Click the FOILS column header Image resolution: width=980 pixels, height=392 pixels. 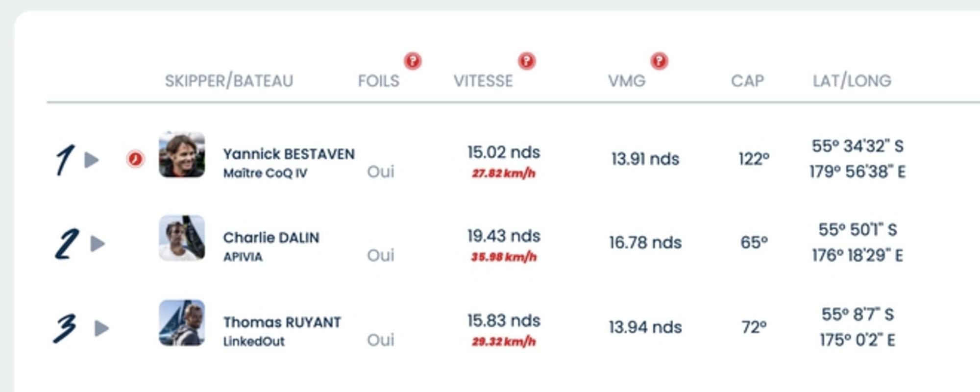click(379, 81)
